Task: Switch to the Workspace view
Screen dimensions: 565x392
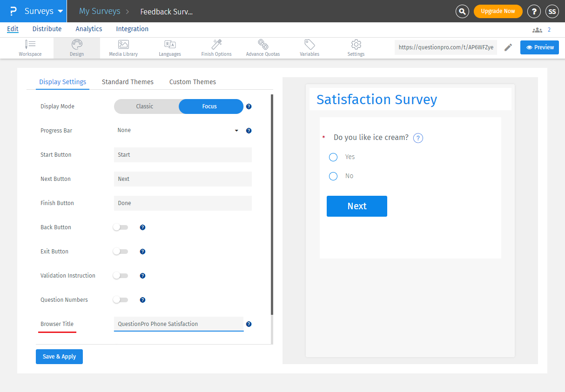Action: 30,47
